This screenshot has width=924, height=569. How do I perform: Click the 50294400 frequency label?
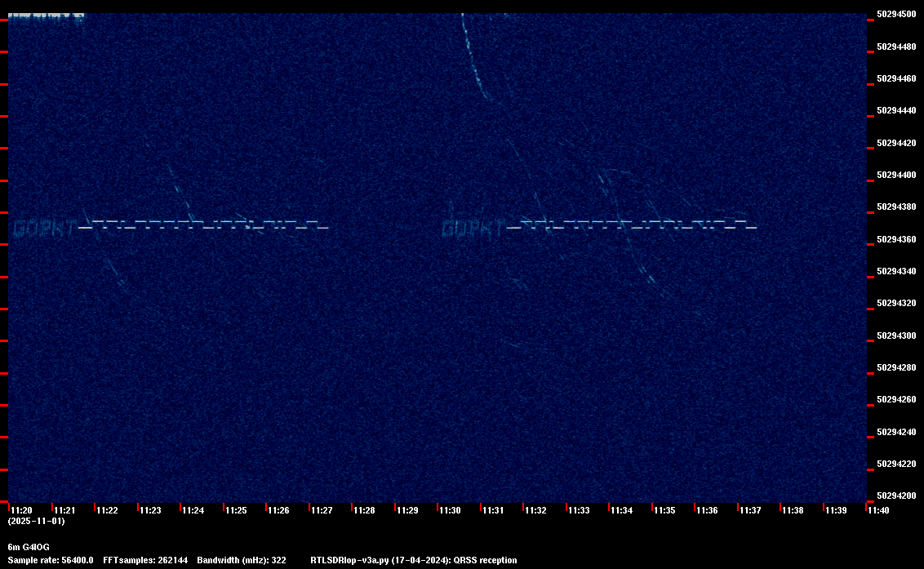896,175
